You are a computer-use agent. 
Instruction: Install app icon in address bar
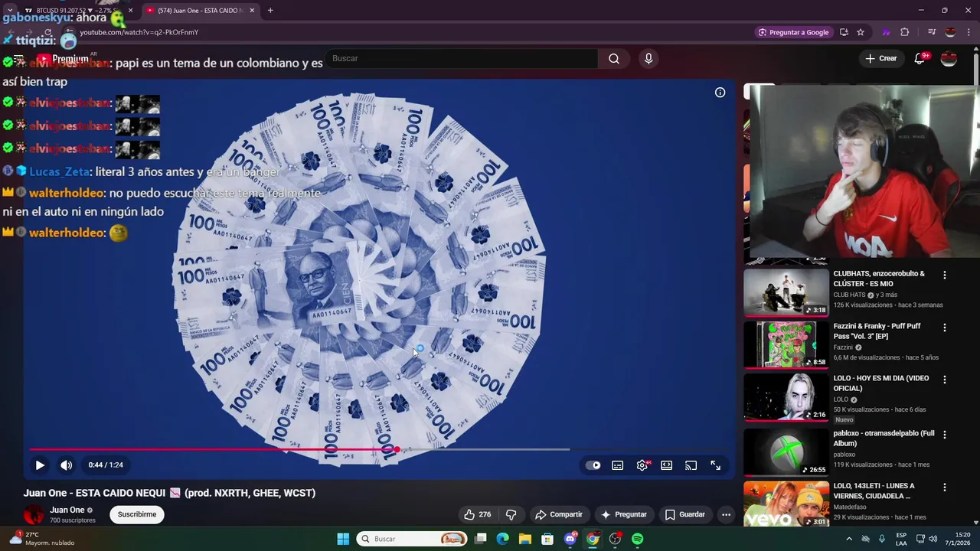(x=844, y=32)
